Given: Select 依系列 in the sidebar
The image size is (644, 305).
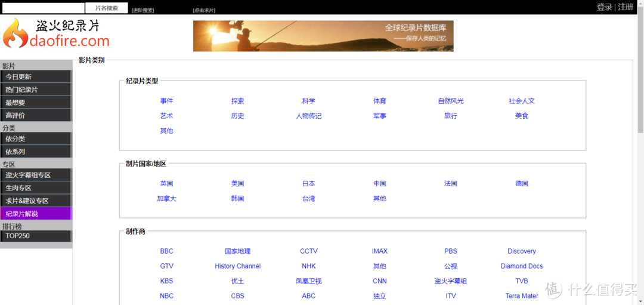Looking at the screenshot, I should click(x=36, y=152).
